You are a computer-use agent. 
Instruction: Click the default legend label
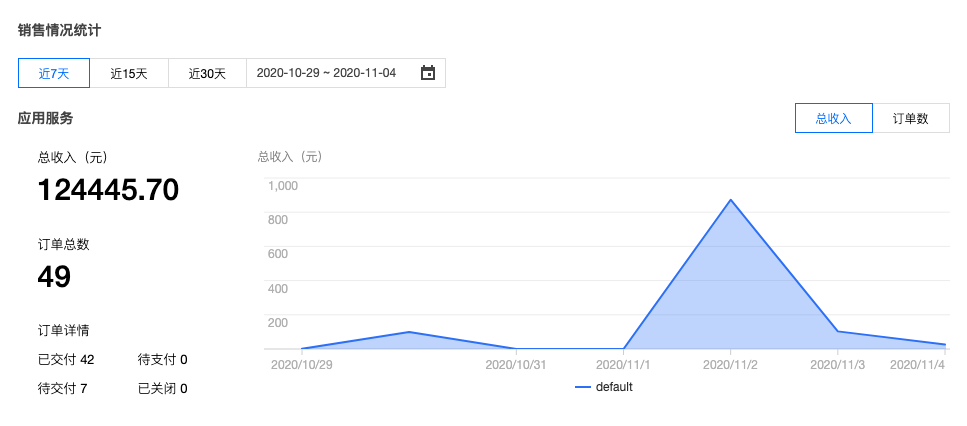point(614,387)
